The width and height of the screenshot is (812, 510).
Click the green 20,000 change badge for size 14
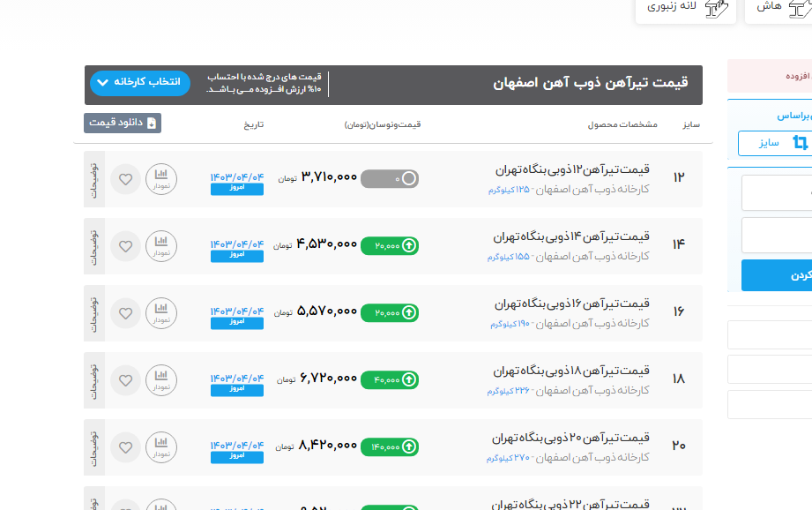(390, 245)
